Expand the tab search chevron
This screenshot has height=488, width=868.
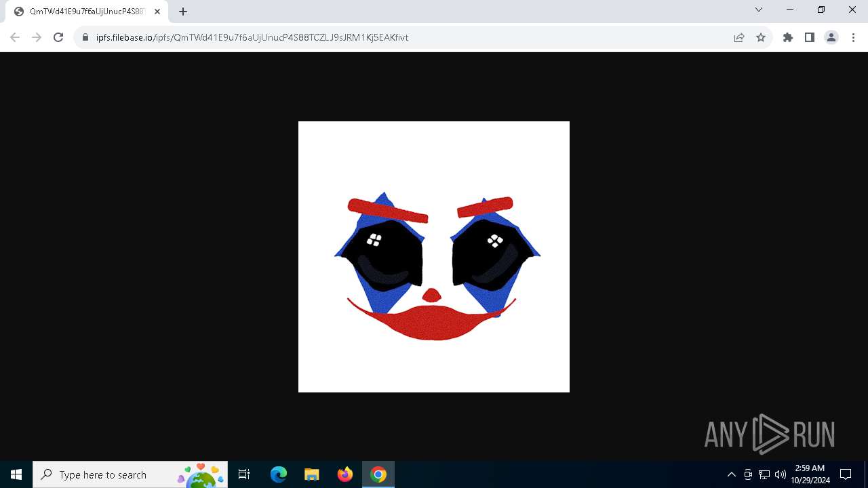759,9
